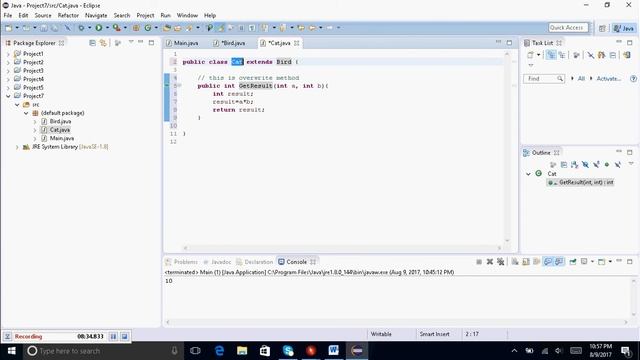The height and width of the screenshot is (360, 640).
Task: Click the Debug bug icon in the toolbar
Action: 81,28
